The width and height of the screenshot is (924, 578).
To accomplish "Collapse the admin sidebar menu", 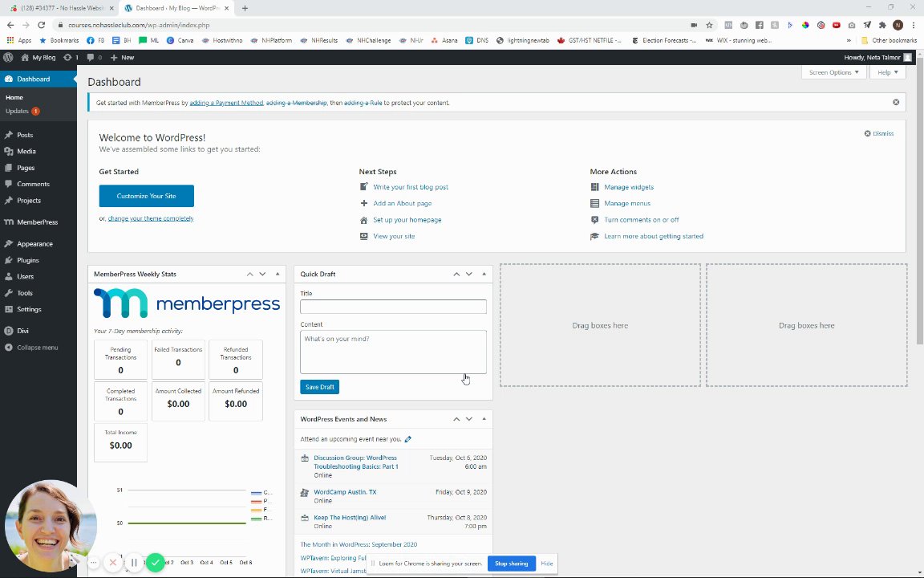I will 32,348.
